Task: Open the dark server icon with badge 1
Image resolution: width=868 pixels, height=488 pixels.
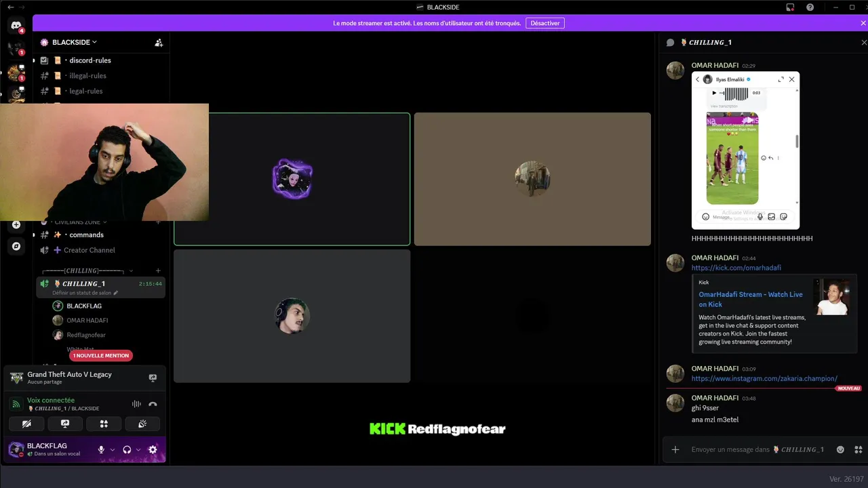Action: [16, 48]
